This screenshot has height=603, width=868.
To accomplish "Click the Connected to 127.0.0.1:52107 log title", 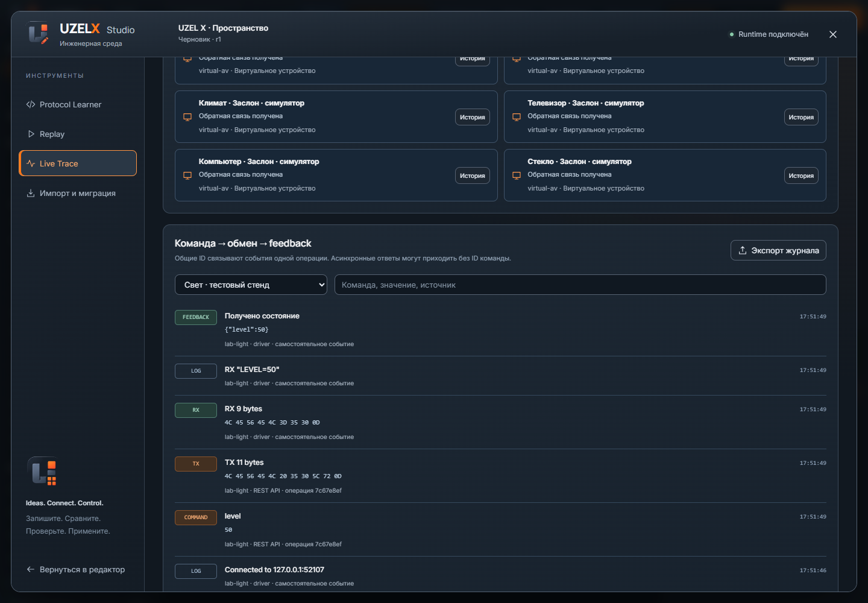I will pyautogui.click(x=274, y=569).
